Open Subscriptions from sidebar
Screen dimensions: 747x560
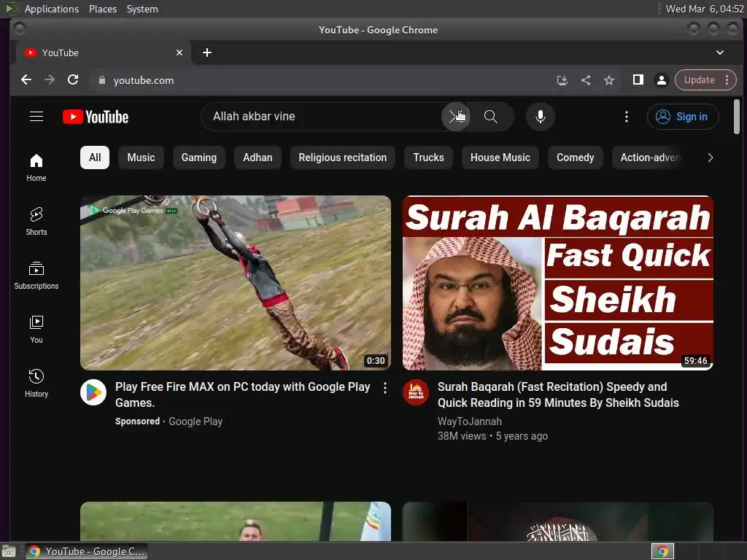point(36,275)
